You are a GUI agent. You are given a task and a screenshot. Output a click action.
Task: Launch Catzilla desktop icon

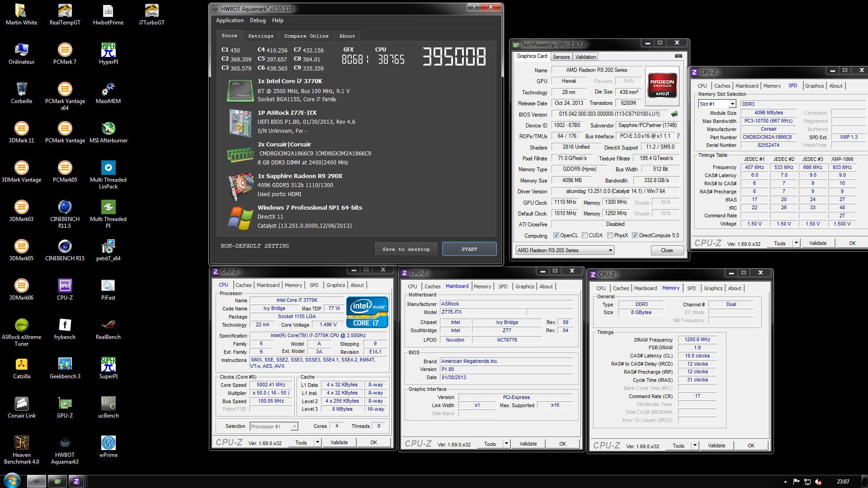click(x=22, y=368)
